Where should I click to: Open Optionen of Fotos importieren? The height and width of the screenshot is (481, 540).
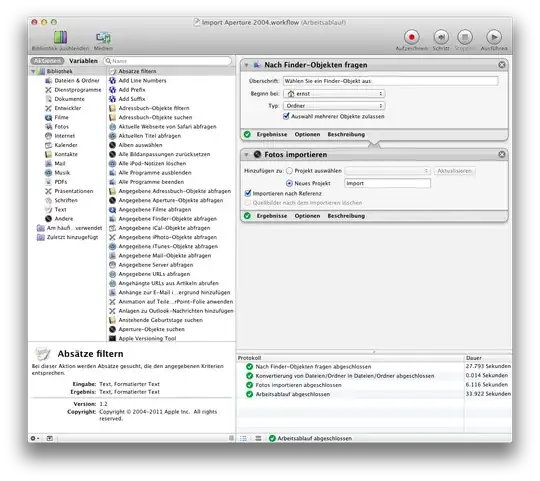click(307, 216)
